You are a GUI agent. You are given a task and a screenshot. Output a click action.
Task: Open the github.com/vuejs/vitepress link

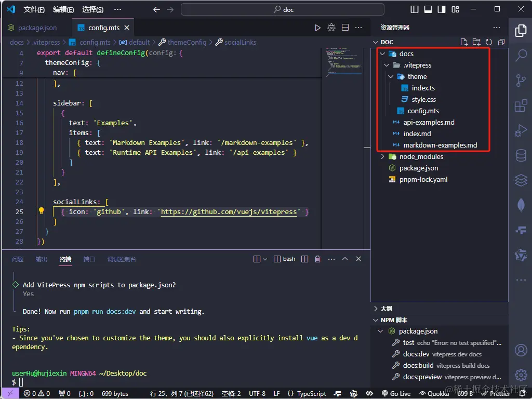(x=229, y=212)
